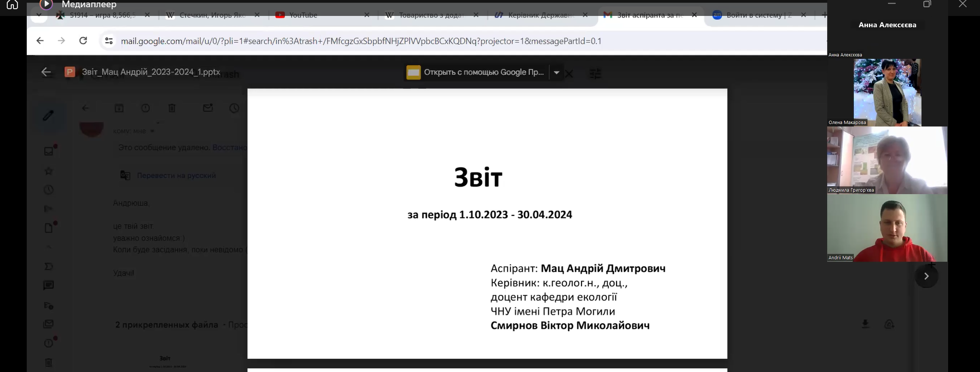Open Scheduled icon in Gmail sidebar
Viewport: 980px width, 372px height.
[49, 305]
